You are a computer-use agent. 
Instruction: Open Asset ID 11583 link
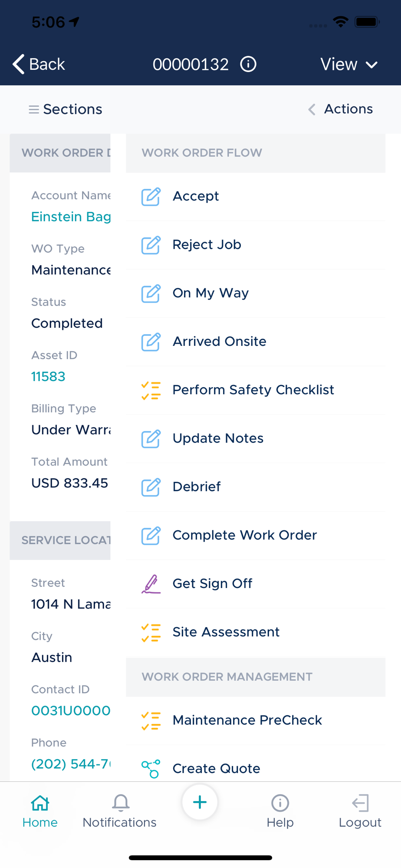point(48,376)
